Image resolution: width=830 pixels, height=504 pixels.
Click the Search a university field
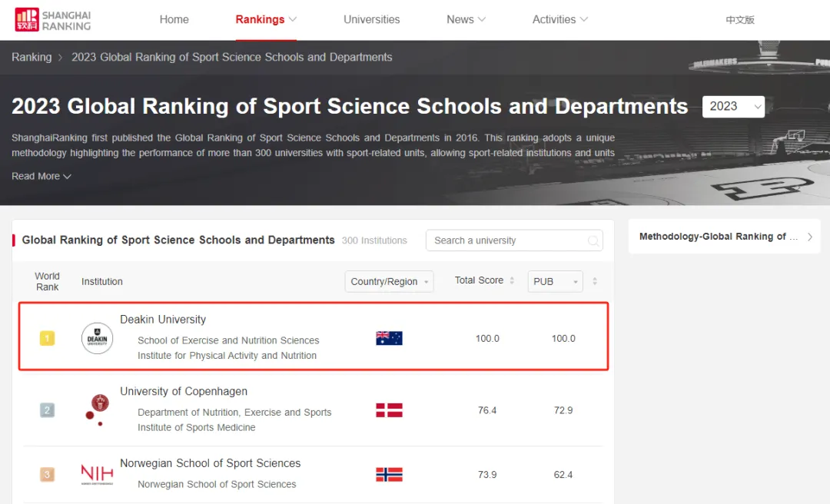point(514,240)
